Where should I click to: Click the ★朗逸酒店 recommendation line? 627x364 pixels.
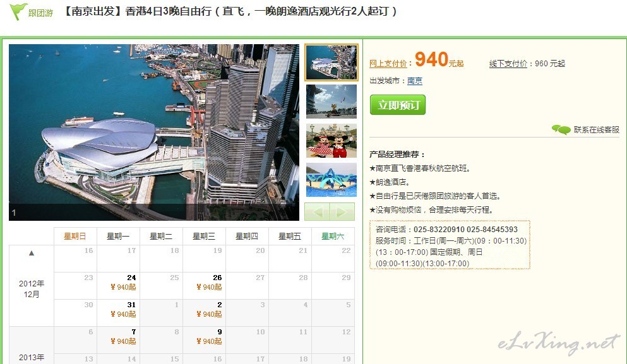[390, 182]
